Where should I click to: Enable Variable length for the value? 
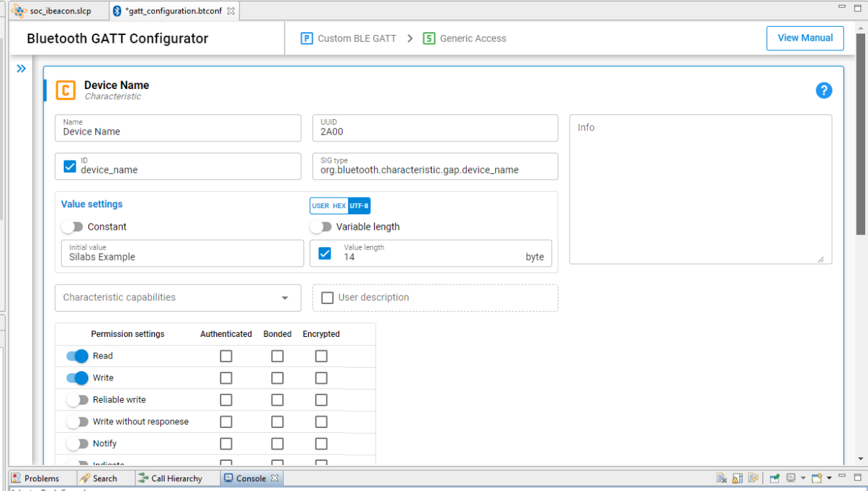coord(322,226)
